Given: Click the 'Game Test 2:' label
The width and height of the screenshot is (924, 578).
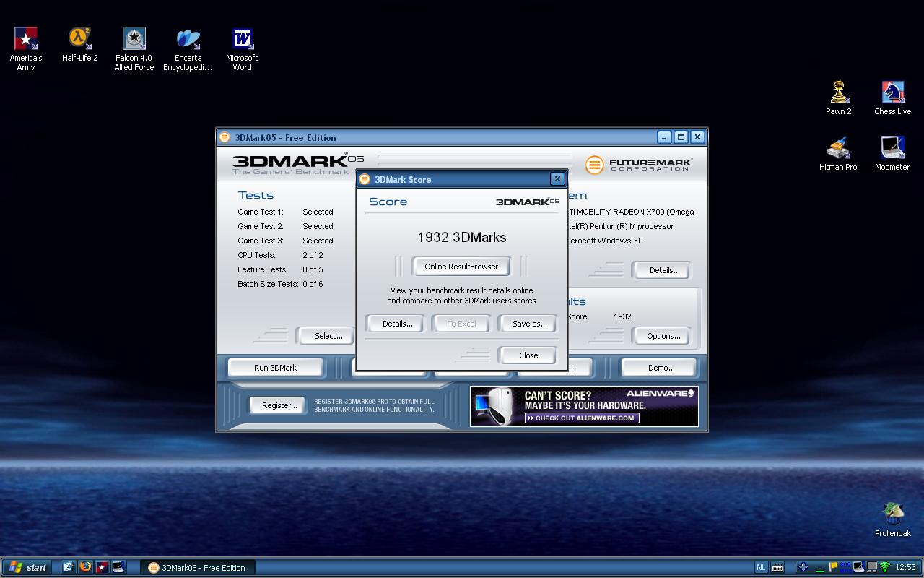Looking at the screenshot, I should 261,226.
